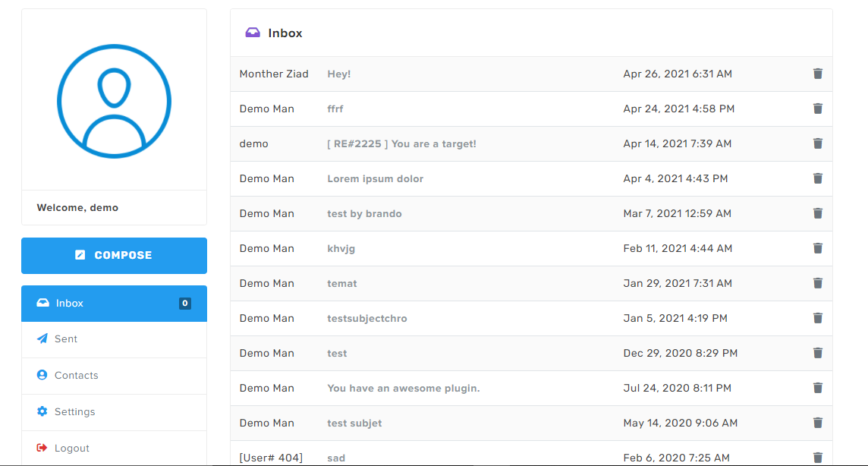Delete the 'You have an awesome plugin.' email
Image resolution: width=868 pixels, height=466 pixels.
click(817, 388)
